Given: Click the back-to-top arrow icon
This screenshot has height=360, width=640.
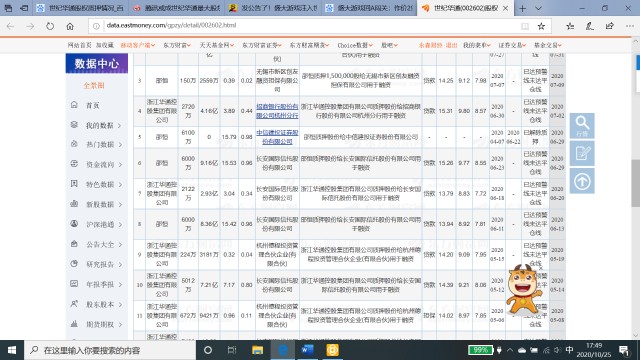Looking at the screenshot, I should pos(582,181).
